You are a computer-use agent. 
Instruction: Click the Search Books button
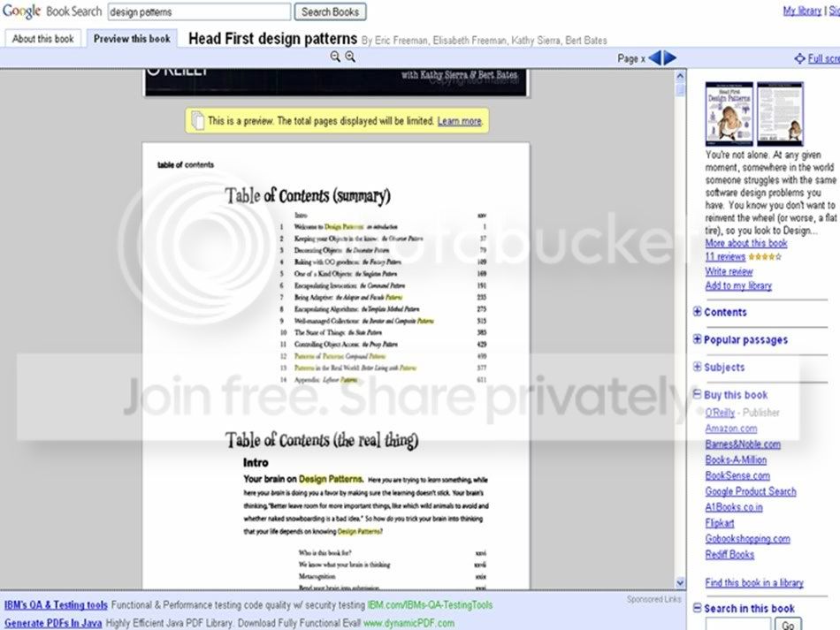330,11
